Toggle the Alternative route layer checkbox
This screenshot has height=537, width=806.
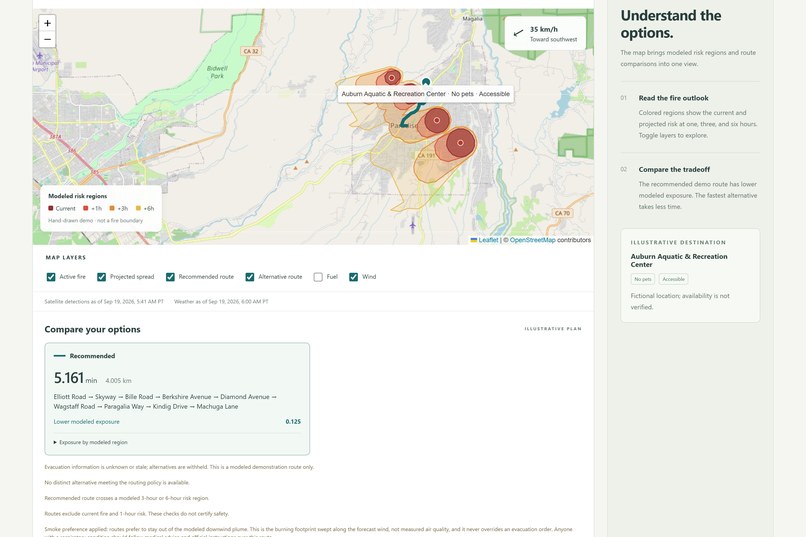click(250, 277)
